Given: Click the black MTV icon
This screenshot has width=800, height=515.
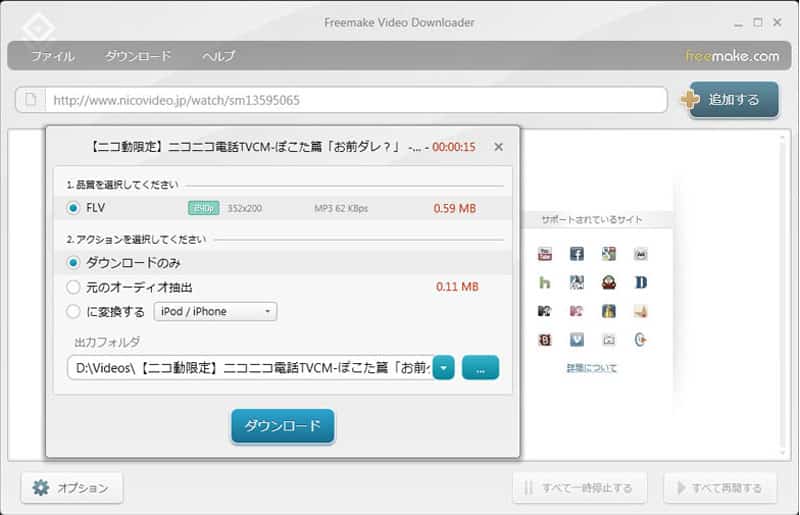Looking at the screenshot, I should [x=544, y=311].
